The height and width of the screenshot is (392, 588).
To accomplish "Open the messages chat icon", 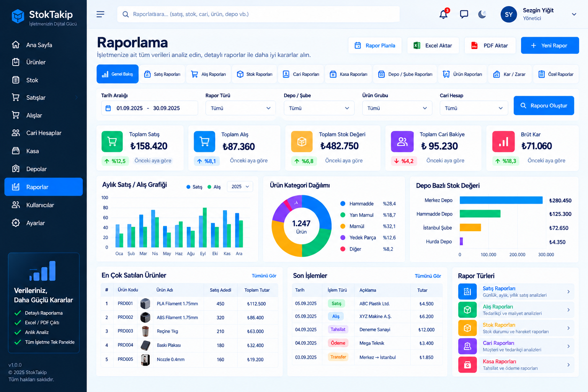I will 464,14.
